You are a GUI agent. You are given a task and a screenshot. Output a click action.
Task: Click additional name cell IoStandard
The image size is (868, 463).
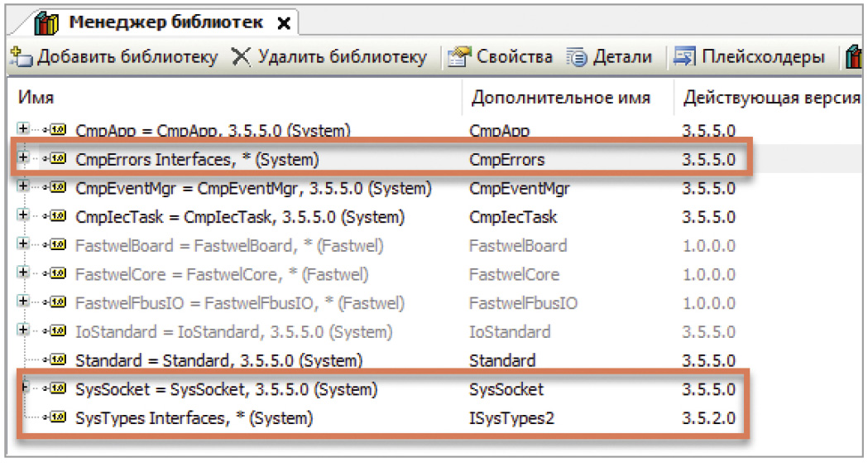510,332
